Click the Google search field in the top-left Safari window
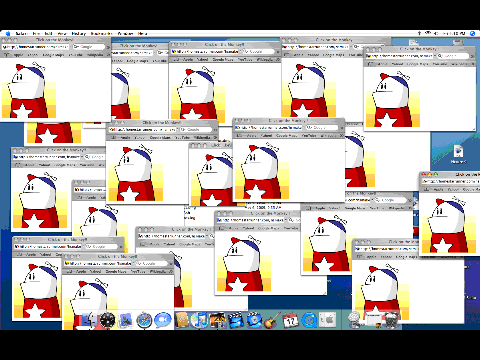This screenshot has width=480, height=360. 88,47
